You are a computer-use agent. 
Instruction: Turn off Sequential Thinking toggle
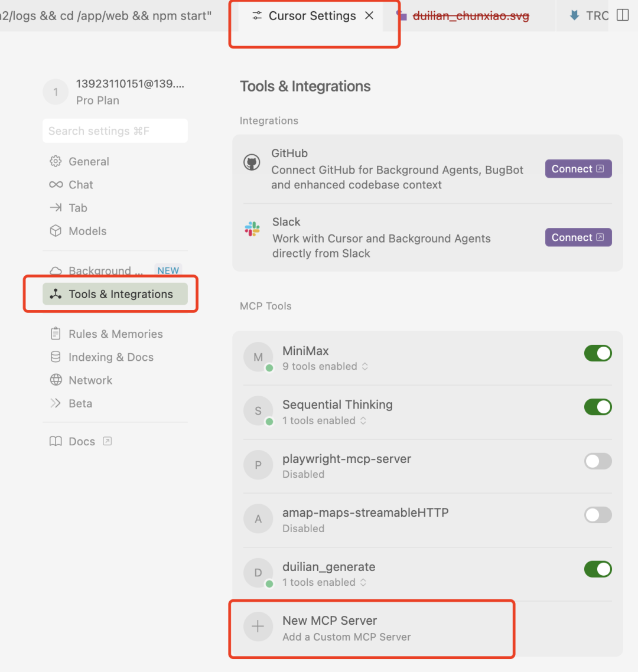tap(598, 407)
